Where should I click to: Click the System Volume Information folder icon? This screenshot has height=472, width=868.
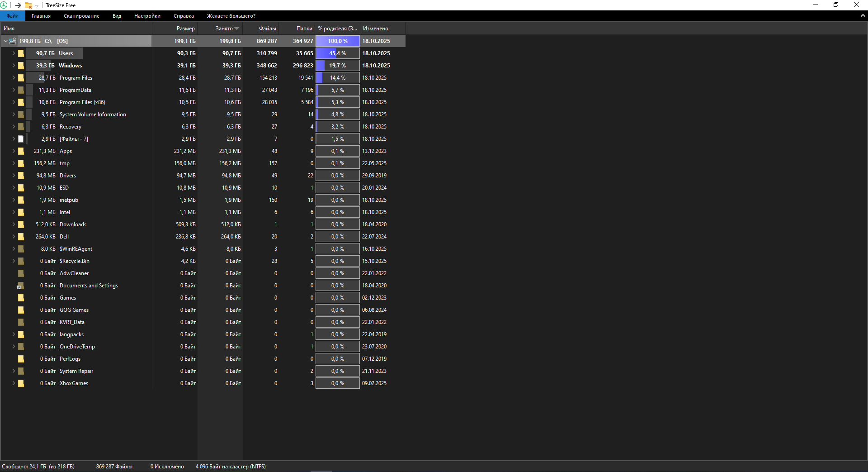[21, 114]
